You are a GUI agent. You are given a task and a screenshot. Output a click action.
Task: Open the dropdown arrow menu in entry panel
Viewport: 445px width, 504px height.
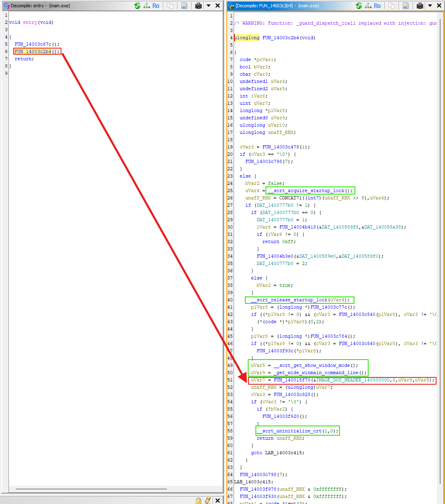click(209, 6)
